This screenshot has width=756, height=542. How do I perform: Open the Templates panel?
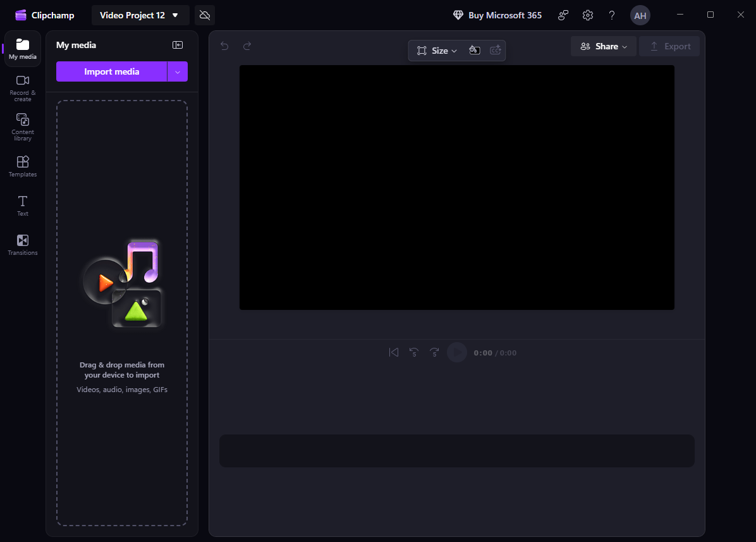tap(23, 166)
